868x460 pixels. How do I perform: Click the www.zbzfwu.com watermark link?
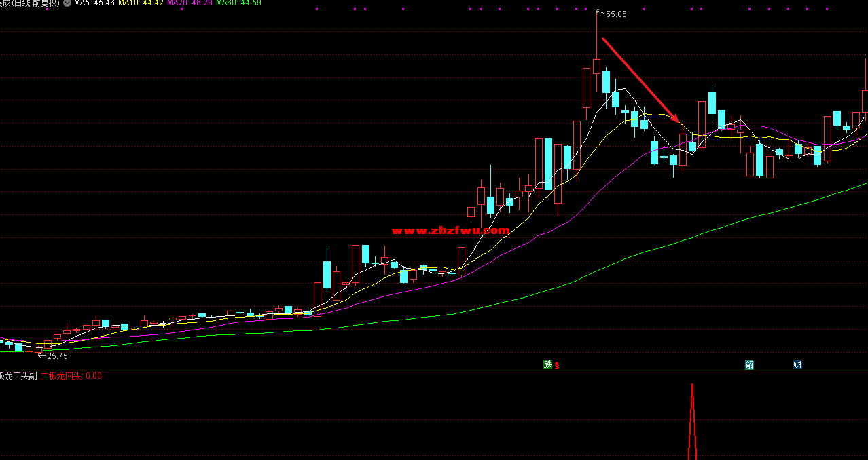coord(450,231)
